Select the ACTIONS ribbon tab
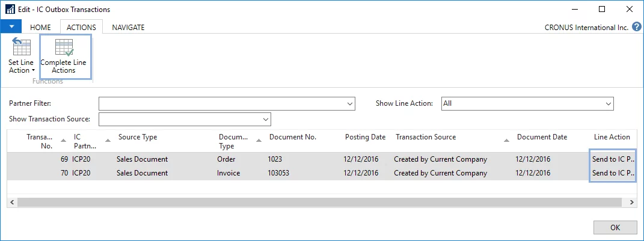The image size is (644, 241). click(81, 27)
